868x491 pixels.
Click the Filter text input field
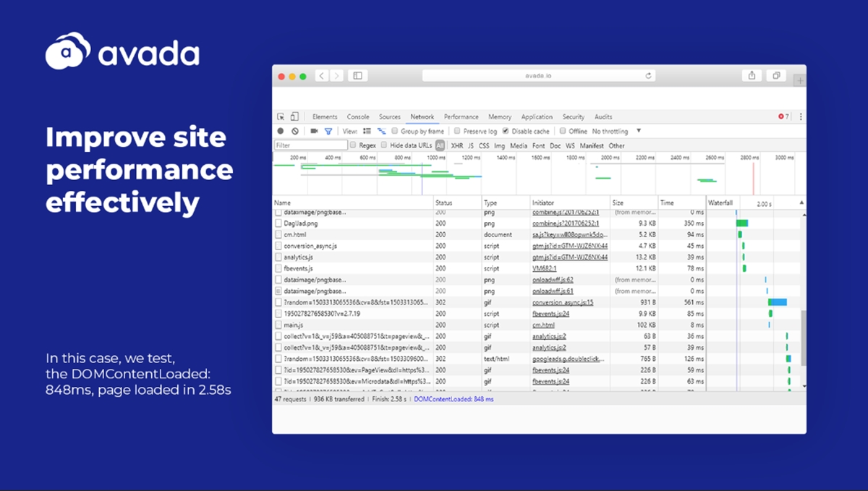(311, 145)
